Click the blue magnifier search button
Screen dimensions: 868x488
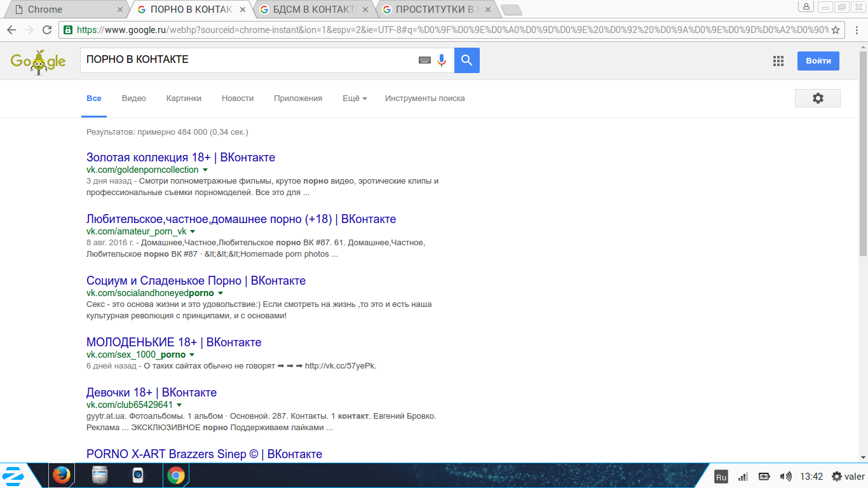[x=467, y=60]
